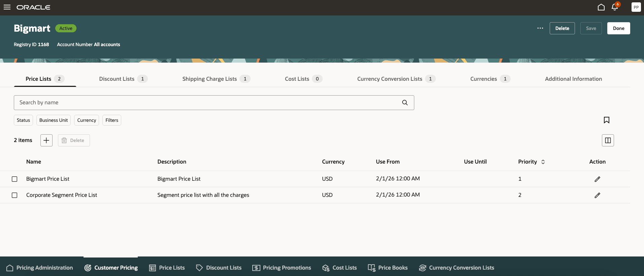Image resolution: width=644 pixels, height=276 pixels.
Task: Open Pricing Administration in bottom bar
Action: pos(39,268)
